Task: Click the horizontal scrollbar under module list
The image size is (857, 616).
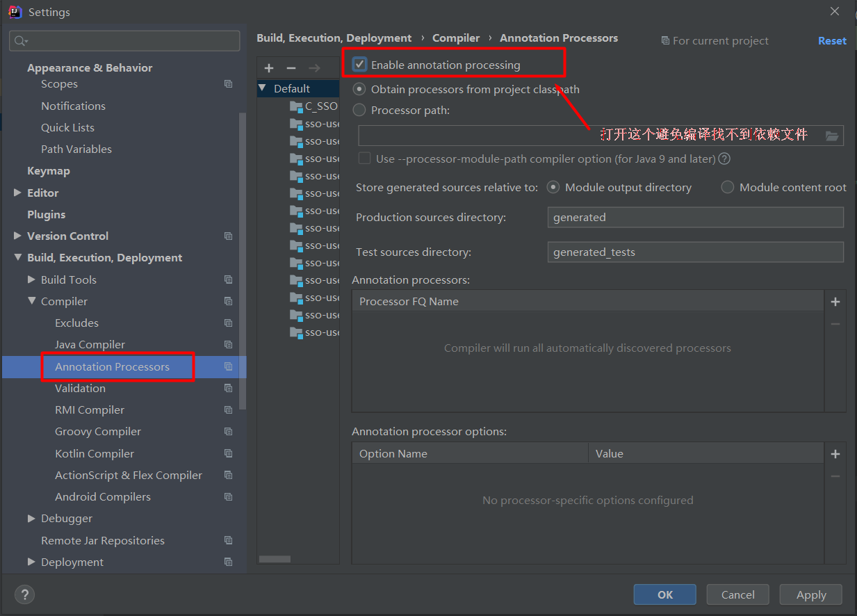Action: [x=275, y=559]
